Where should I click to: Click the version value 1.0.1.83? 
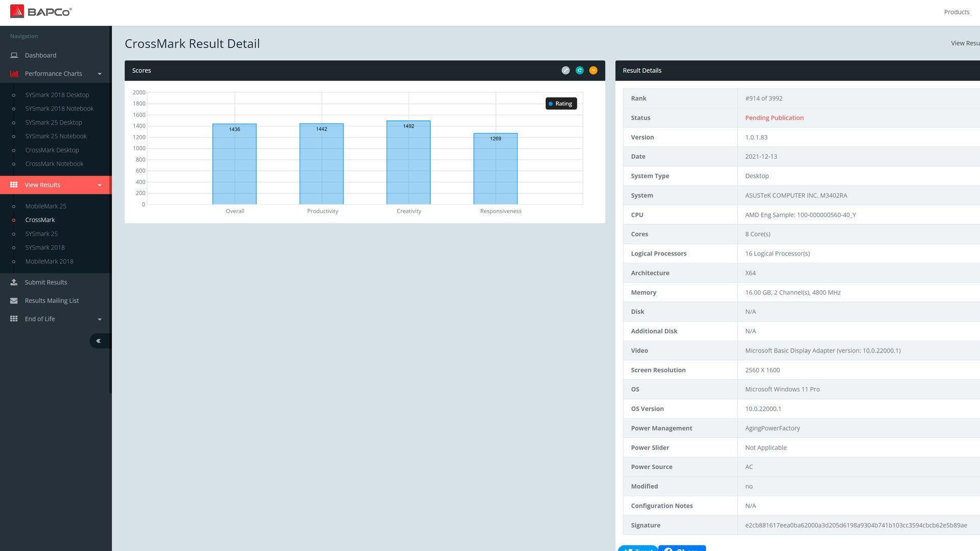756,137
